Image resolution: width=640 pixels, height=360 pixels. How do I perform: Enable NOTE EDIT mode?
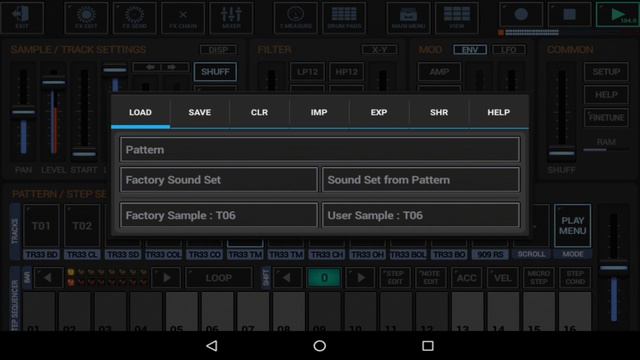(431, 278)
